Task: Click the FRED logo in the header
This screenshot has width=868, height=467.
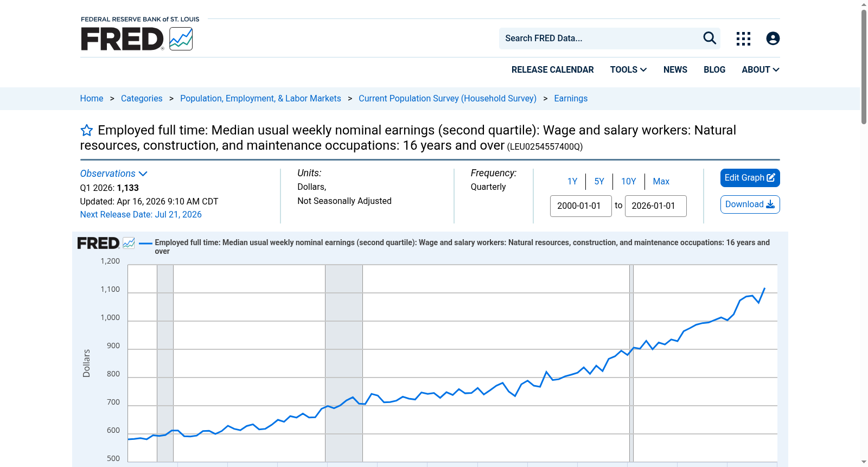Action: coord(137,39)
